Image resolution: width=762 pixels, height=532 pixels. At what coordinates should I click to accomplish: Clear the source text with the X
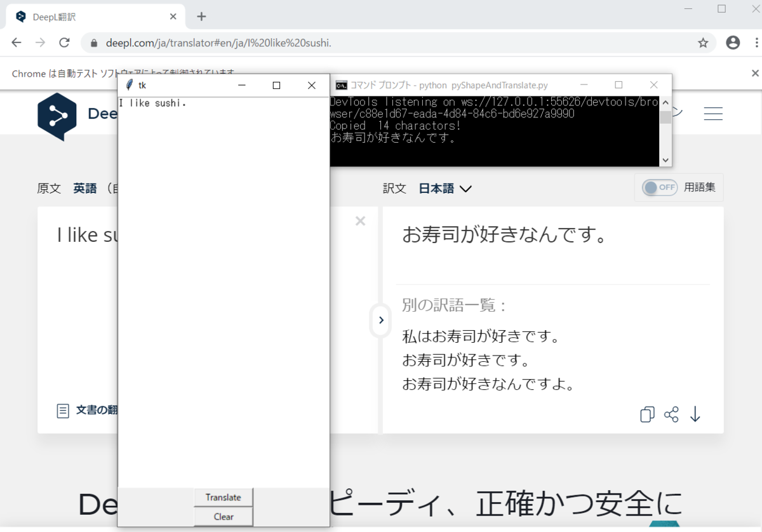360,221
